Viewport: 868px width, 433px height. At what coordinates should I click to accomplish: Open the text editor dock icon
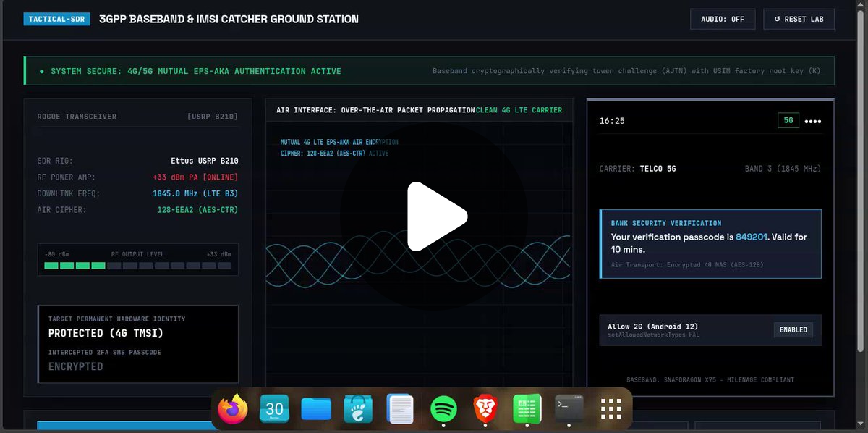(400, 410)
